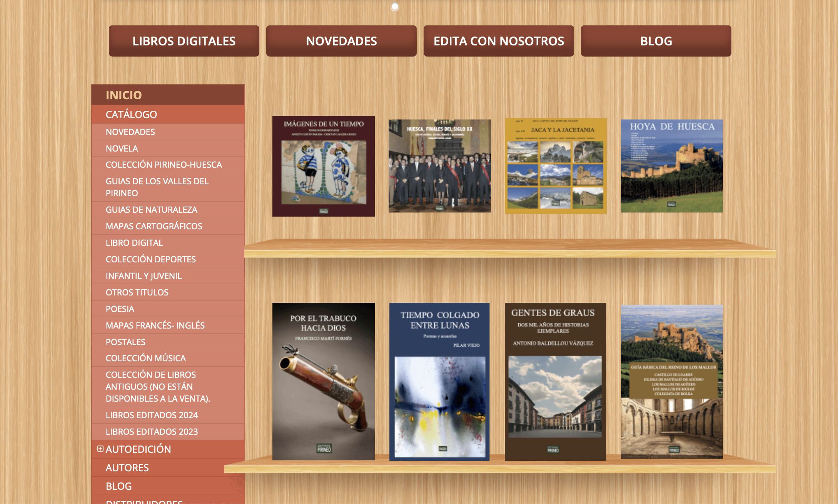Open the AUTORES sidebar menu item
838x504 pixels.
coord(127,467)
